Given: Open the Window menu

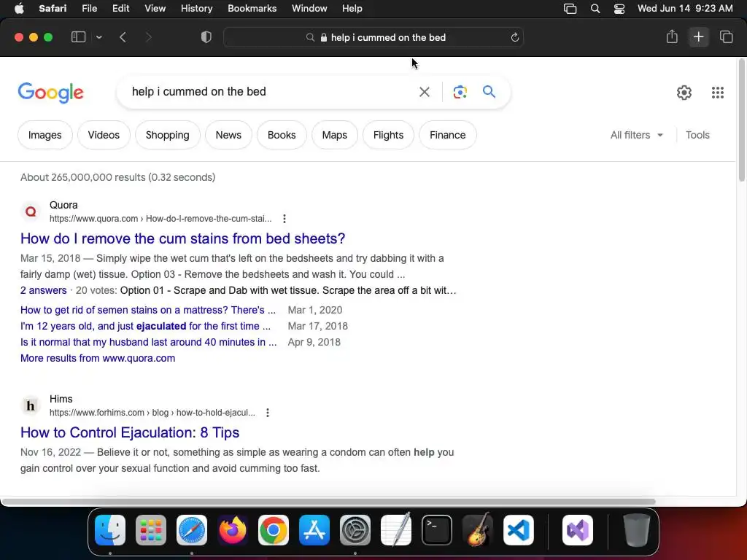Looking at the screenshot, I should coord(309,9).
